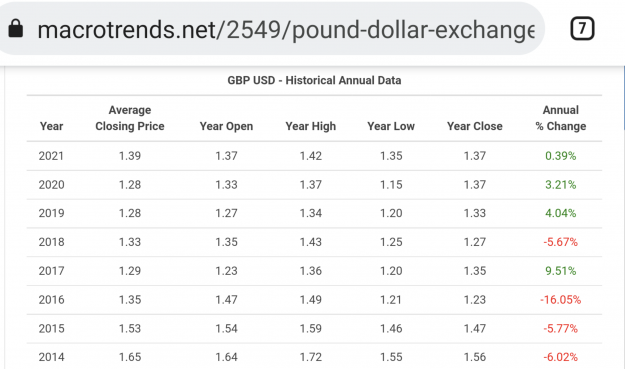Click the Annual % Change column header
The height and width of the screenshot is (369, 625).
click(560, 118)
